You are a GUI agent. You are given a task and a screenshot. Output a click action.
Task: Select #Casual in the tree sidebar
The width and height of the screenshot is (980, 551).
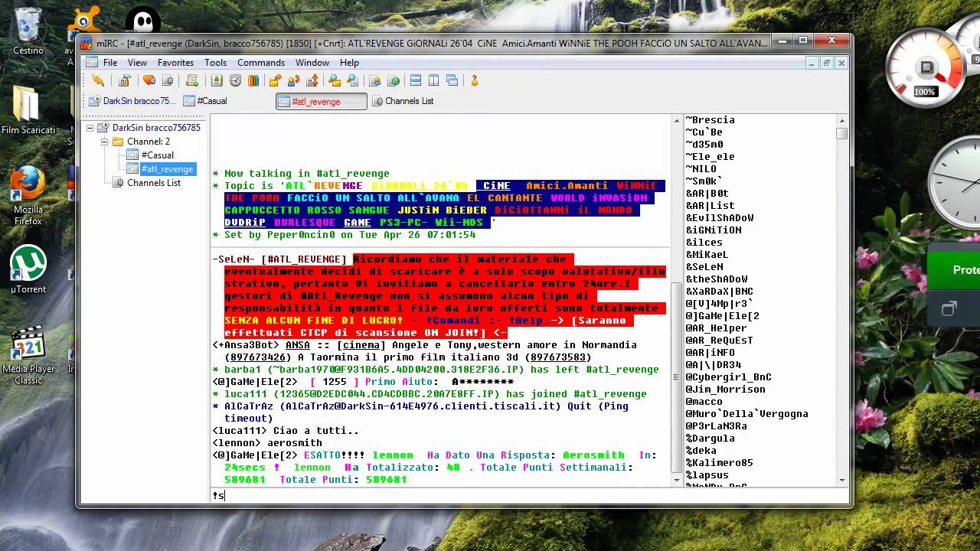click(157, 155)
